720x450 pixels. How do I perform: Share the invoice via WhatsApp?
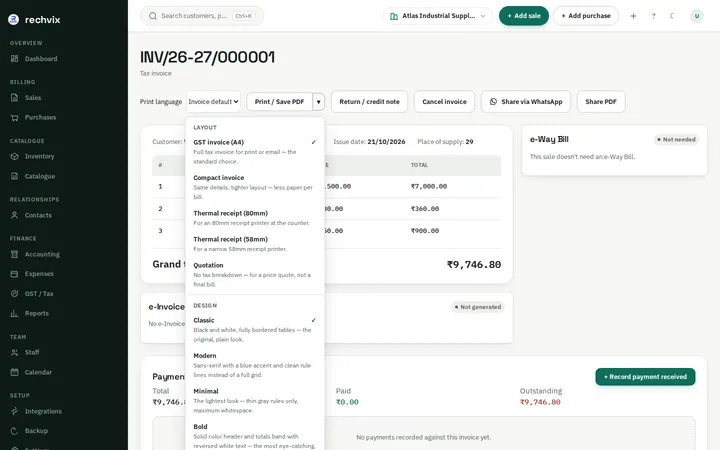[526, 102]
